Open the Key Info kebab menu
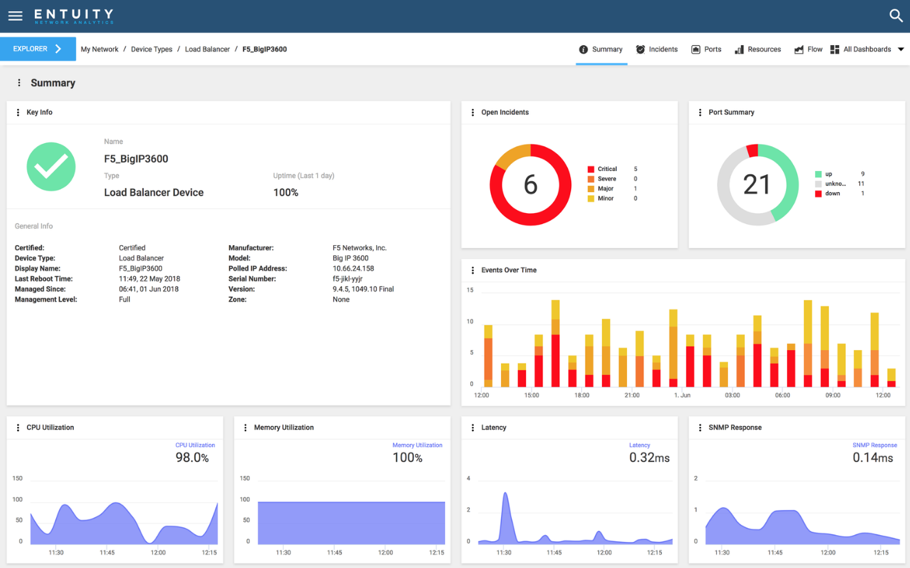Screen dimensions: 910x568 pos(18,113)
